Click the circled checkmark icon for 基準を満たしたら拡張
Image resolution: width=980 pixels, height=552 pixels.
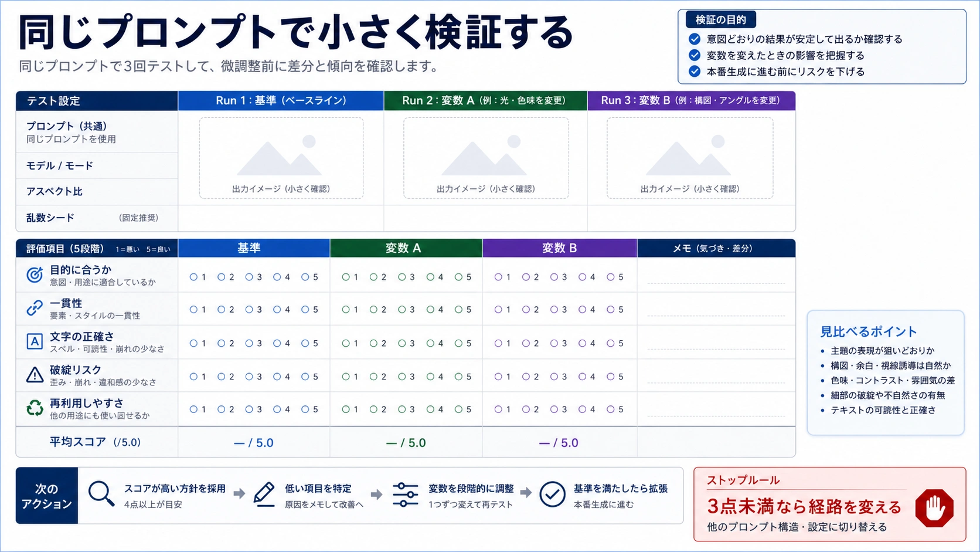pyautogui.click(x=552, y=495)
